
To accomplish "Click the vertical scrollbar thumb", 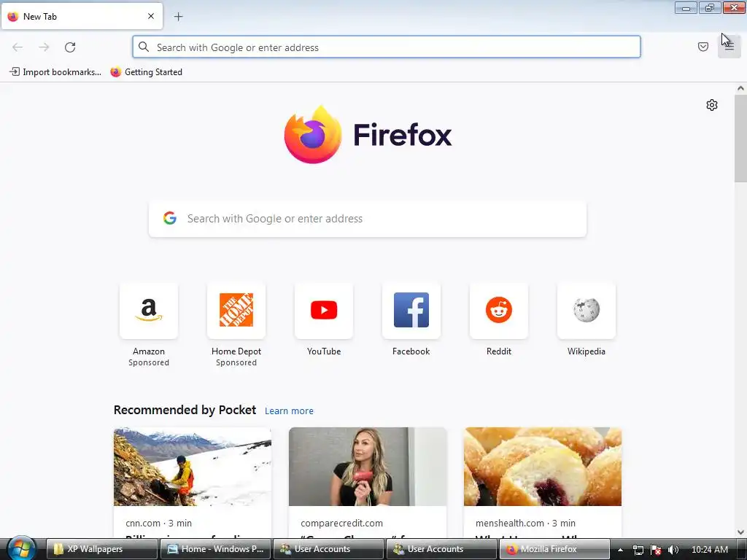I will (x=740, y=138).
